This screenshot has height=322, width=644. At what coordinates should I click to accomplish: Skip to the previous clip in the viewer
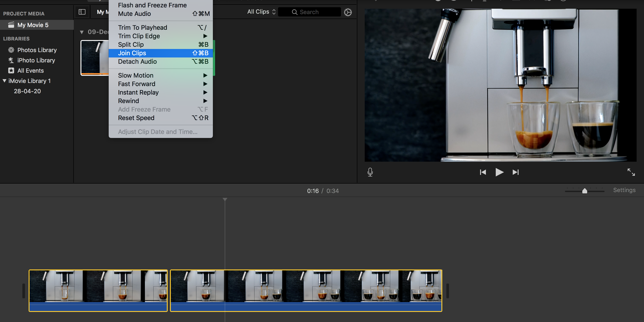483,172
